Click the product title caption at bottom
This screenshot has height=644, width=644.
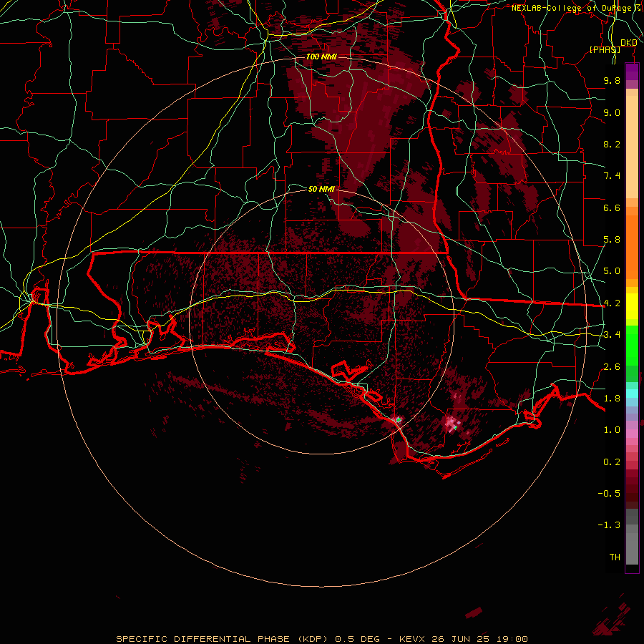pyautogui.click(x=321, y=639)
